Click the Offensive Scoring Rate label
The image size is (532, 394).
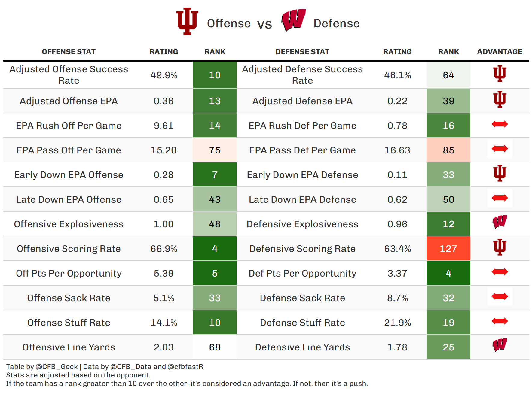click(x=69, y=249)
